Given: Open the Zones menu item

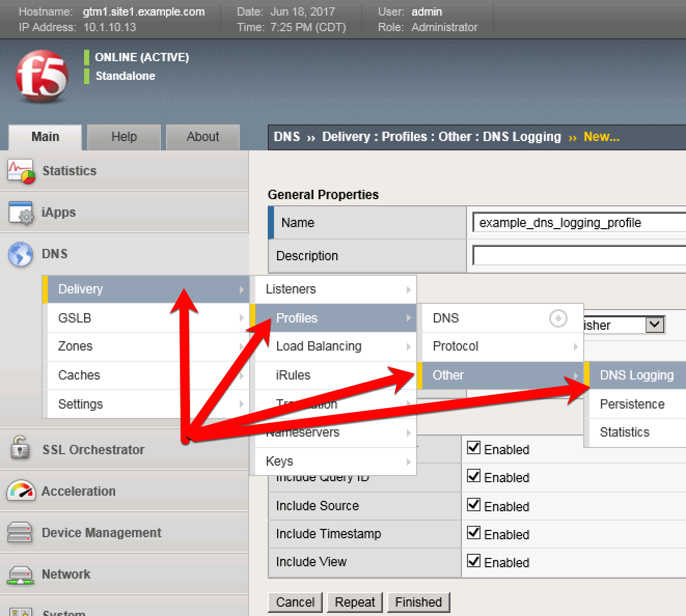Looking at the screenshot, I should 145,346.
